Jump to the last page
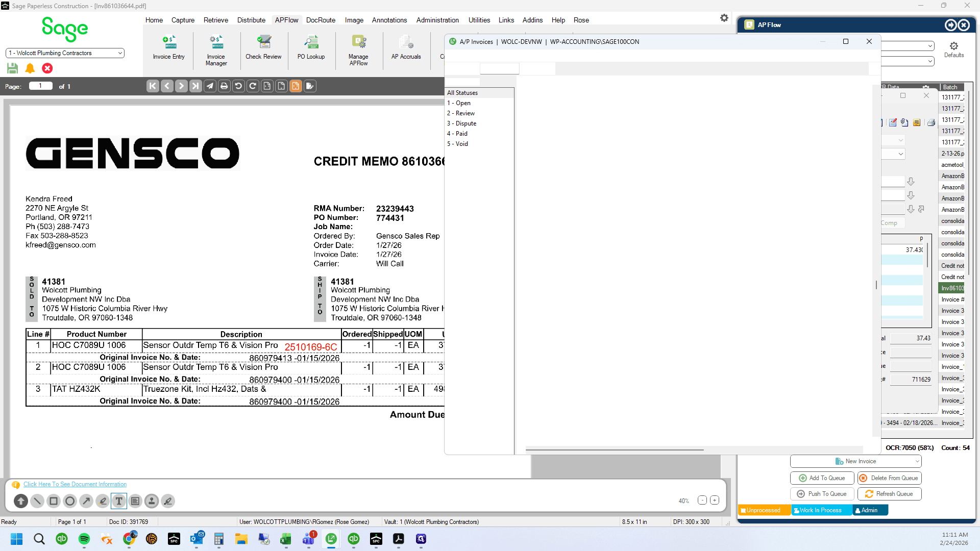The width and height of the screenshot is (980, 551). [195, 86]
